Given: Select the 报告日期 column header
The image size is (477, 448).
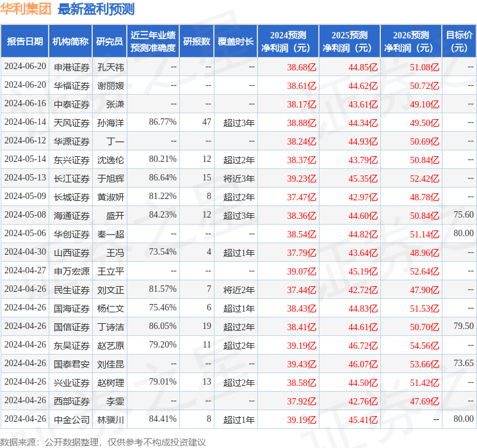Looking at the screenshot, I should (x=24, y=42).
